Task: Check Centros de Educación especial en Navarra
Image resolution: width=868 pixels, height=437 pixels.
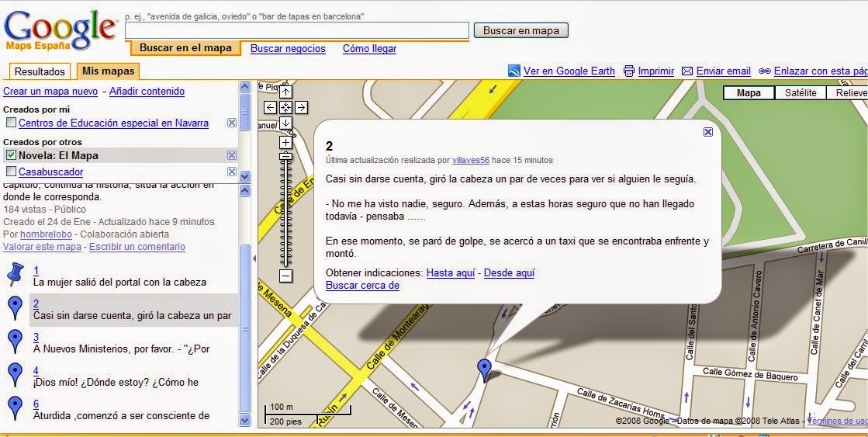Action: (11, 123)
